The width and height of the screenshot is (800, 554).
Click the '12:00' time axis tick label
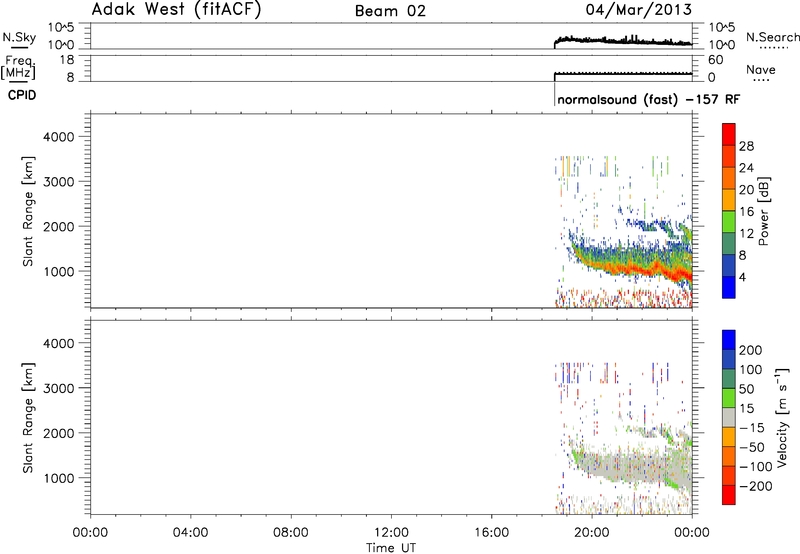point(391,533)
